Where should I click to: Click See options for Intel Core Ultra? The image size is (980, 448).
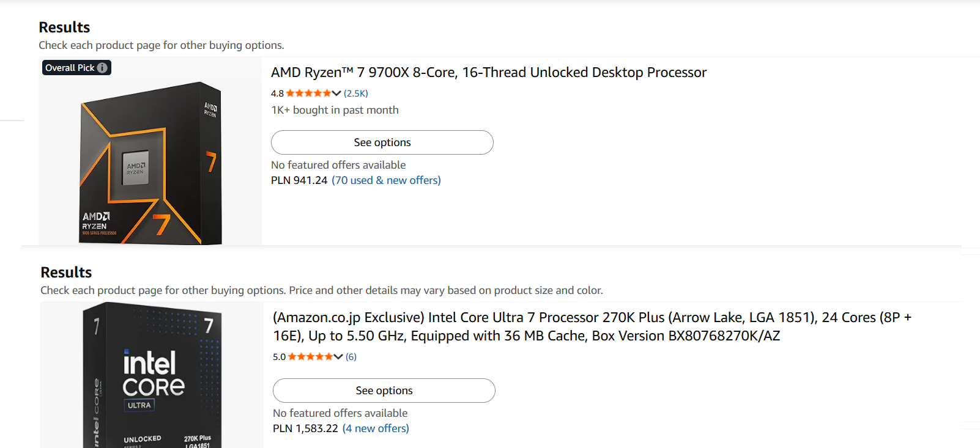tap(384, 391)
